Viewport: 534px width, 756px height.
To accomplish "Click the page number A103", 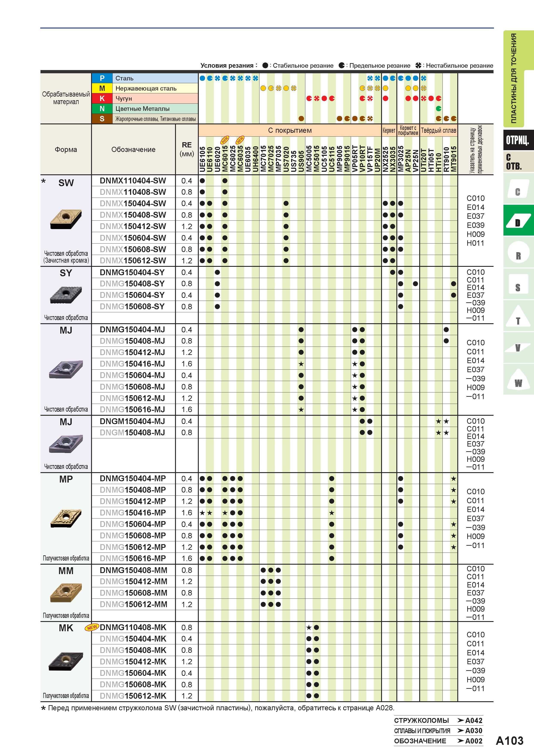I will point(509,741).
